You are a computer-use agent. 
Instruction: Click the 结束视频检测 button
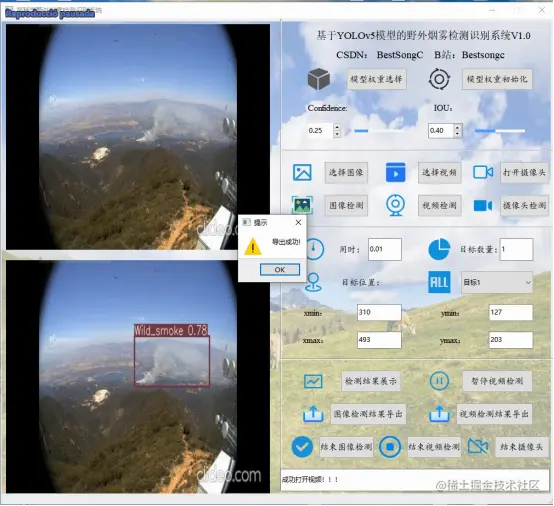click(434, 447)
